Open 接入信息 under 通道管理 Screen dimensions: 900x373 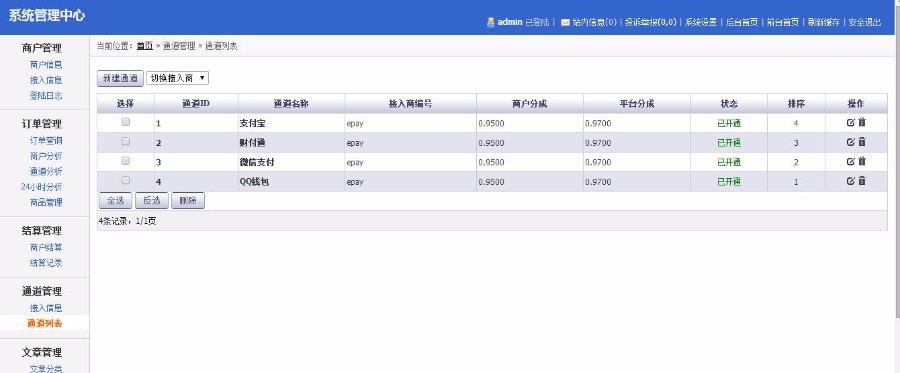point(46,308)
